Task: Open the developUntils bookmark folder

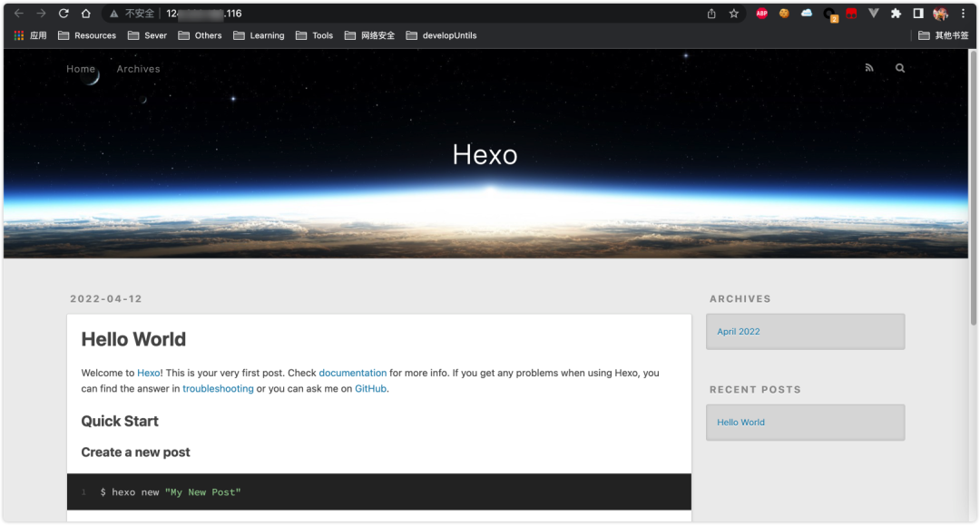Action: click(441, 35)
